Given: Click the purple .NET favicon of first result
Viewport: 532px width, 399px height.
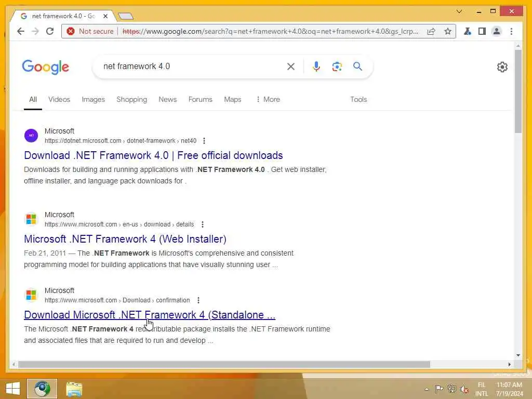Looking at the screenshot, I should [x=31, y=136].
